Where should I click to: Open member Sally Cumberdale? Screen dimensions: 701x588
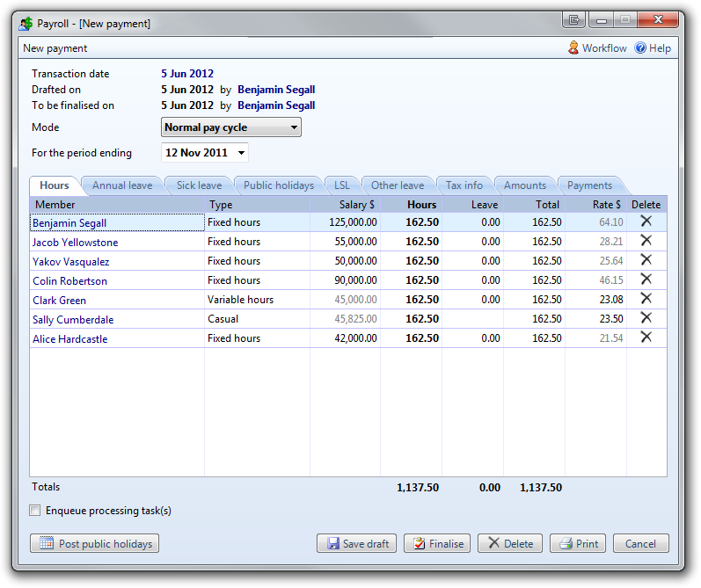click(73, 319)
